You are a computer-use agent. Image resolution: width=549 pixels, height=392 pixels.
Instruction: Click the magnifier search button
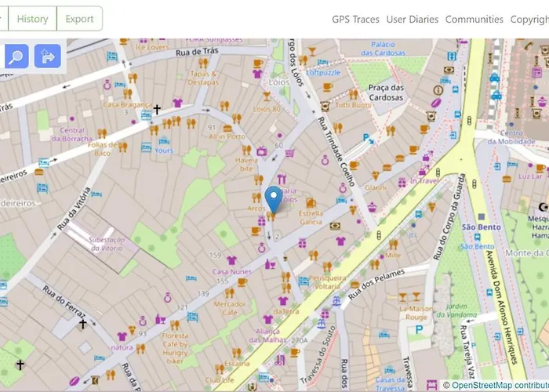click(x=16, y=56)
